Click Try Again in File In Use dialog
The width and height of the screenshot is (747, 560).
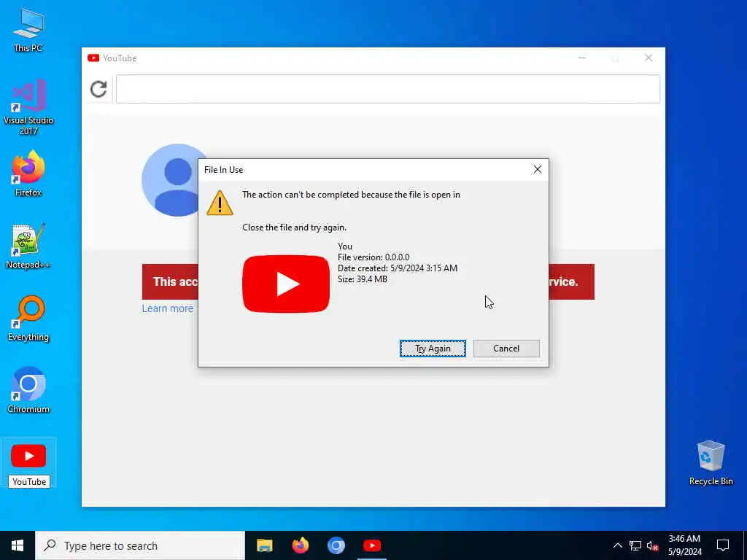[x=433, y=348]
